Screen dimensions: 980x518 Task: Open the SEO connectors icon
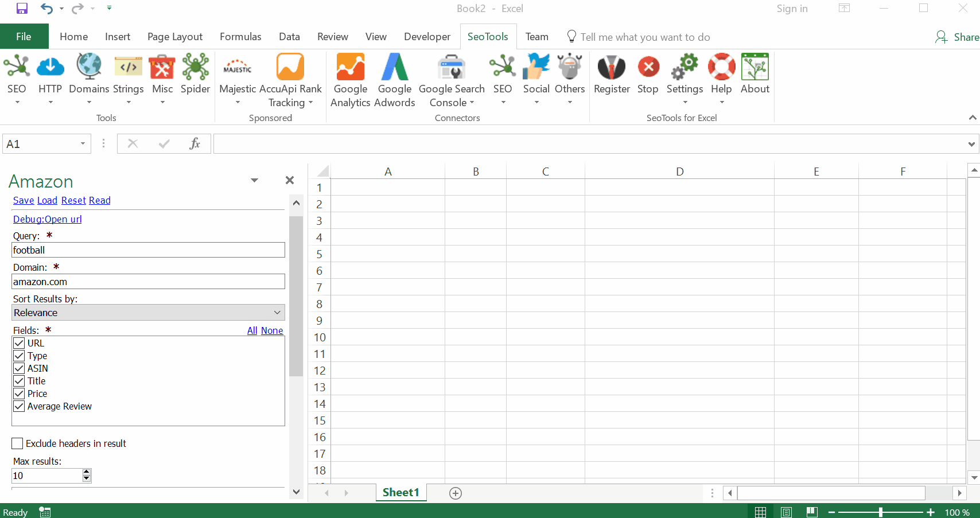(503, 67)
